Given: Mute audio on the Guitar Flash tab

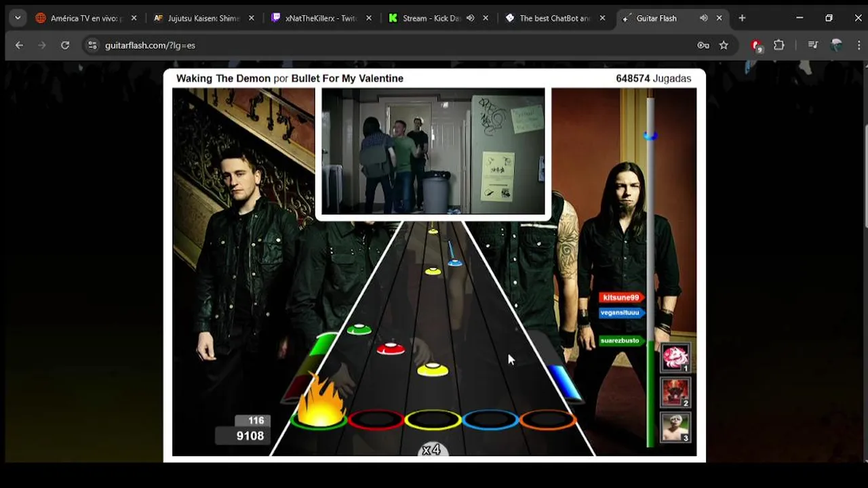Looking at the screenshot, I should click(x=704, y=18).
